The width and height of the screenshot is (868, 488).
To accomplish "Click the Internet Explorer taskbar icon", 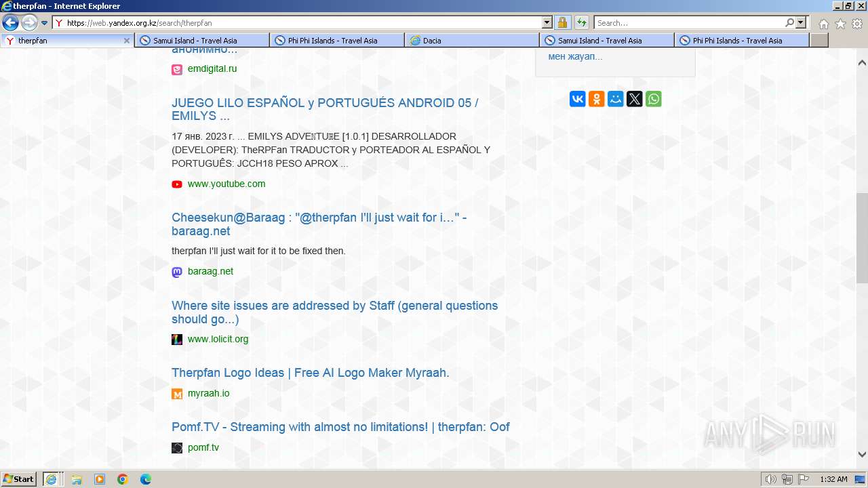I will tap(52, 479).
